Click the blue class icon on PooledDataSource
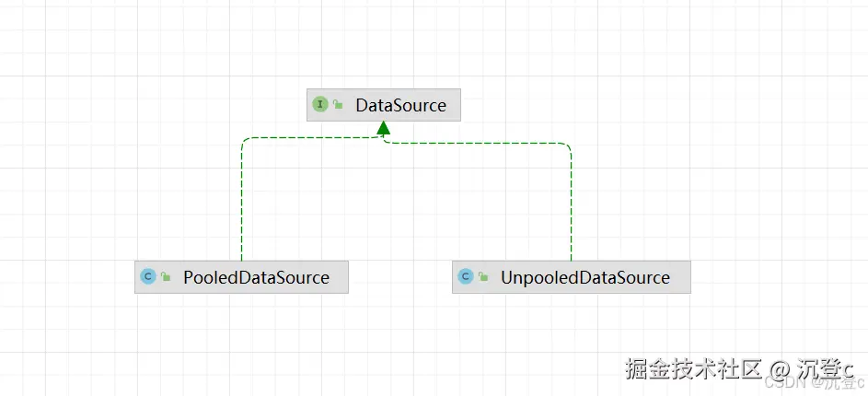Screen dimensions: 868x396 (148, 276)
